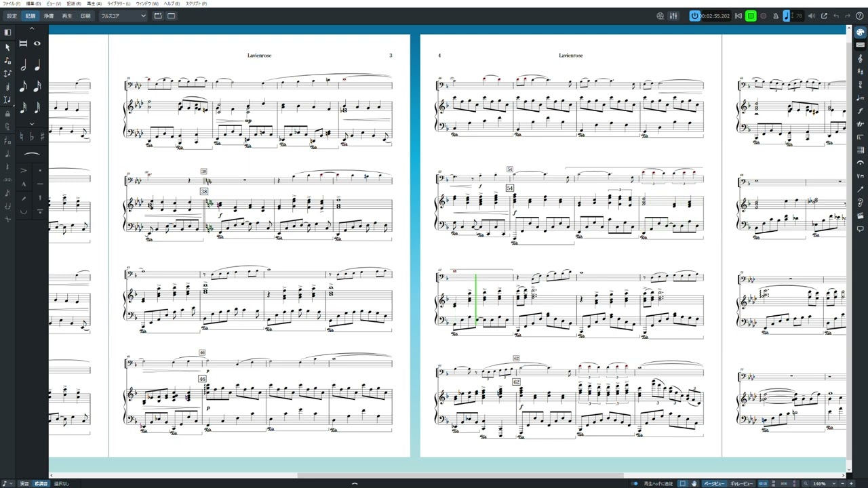Open the ヘルプ (Help) menu

tap(172, 3)
